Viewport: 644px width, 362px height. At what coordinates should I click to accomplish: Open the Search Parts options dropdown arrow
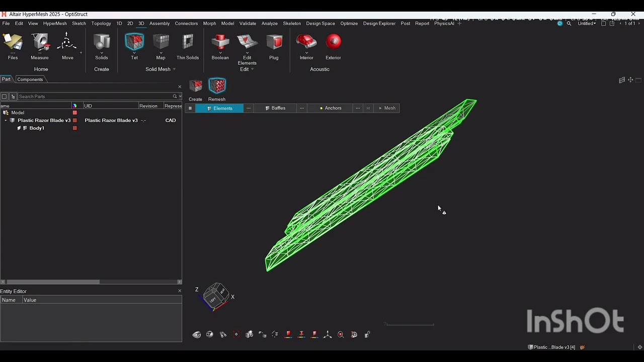[180, 97]
